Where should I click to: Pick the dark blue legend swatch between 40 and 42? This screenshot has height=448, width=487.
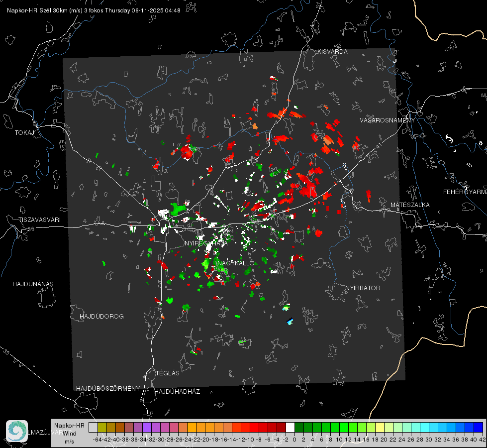pos(479,427)
